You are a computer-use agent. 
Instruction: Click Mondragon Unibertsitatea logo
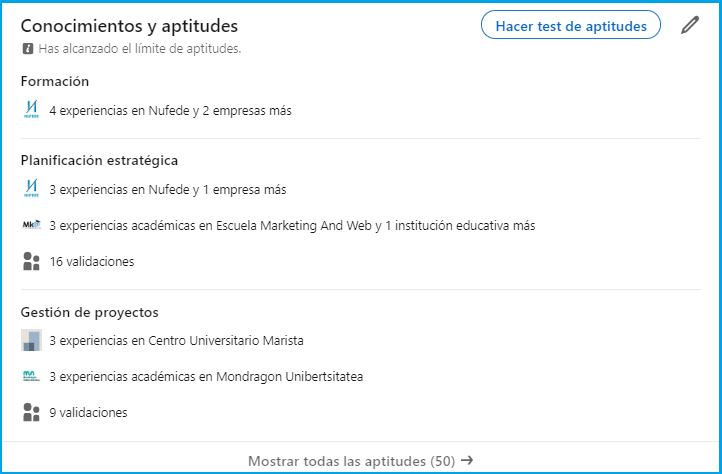31,376
